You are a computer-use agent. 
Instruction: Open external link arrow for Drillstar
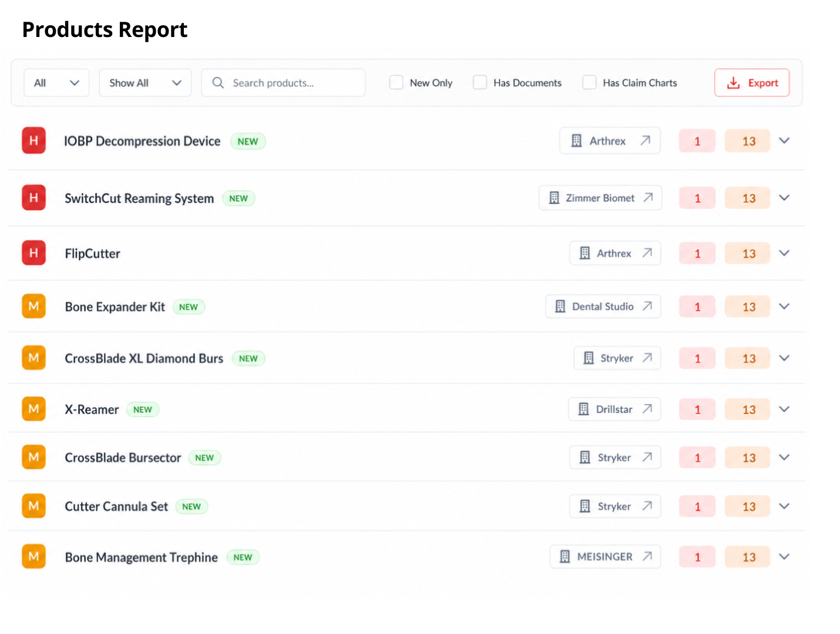click(x=647, y=409)
